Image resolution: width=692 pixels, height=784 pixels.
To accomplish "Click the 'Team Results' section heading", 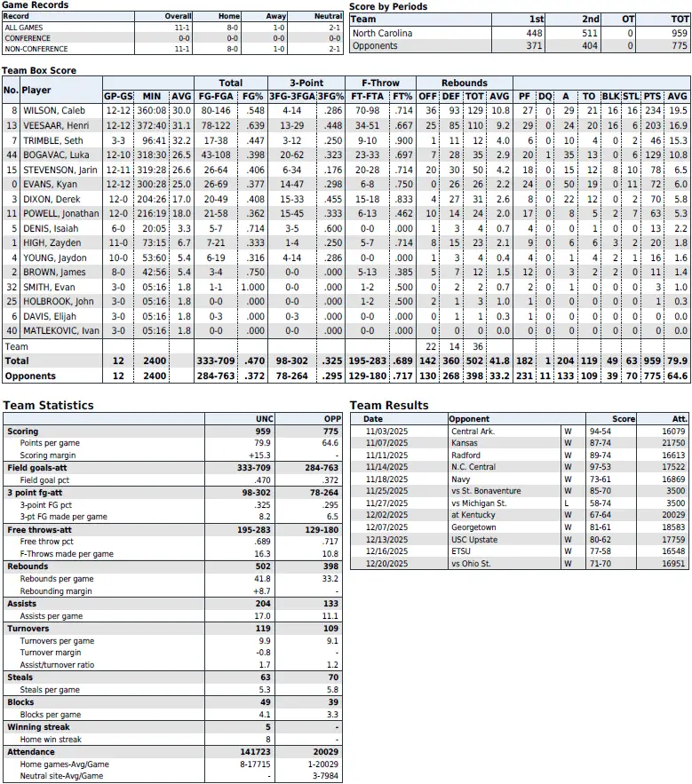I will pos(389,405).
